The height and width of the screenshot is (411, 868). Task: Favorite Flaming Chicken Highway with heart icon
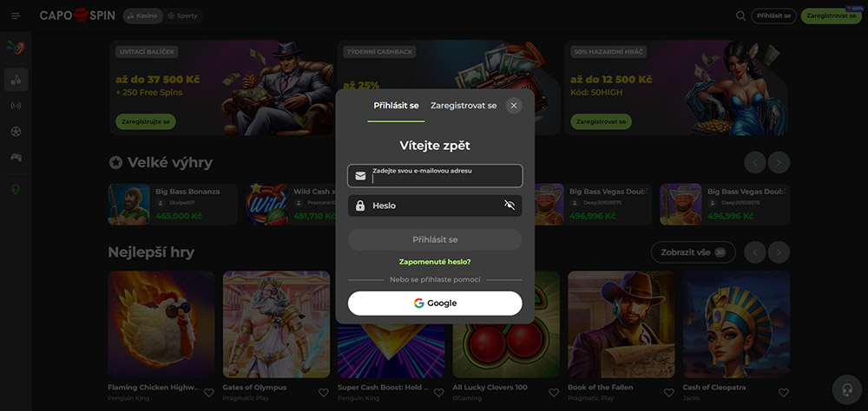208,393
